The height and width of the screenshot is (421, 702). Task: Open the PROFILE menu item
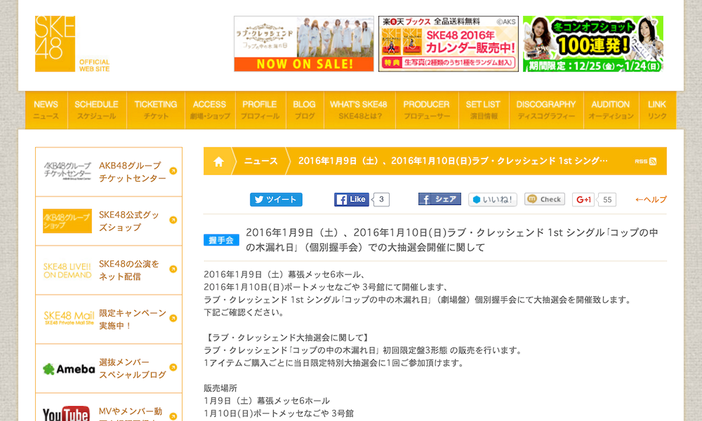point(260,110)
